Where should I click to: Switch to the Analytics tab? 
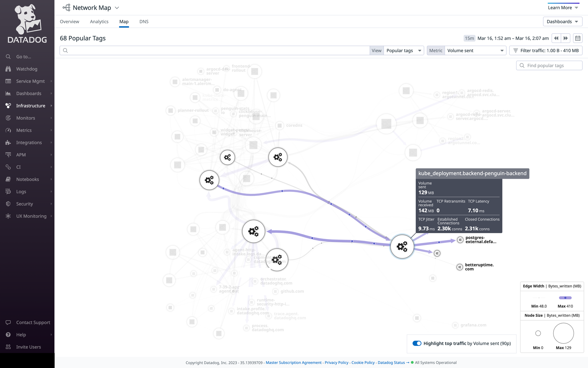(99, 21)
